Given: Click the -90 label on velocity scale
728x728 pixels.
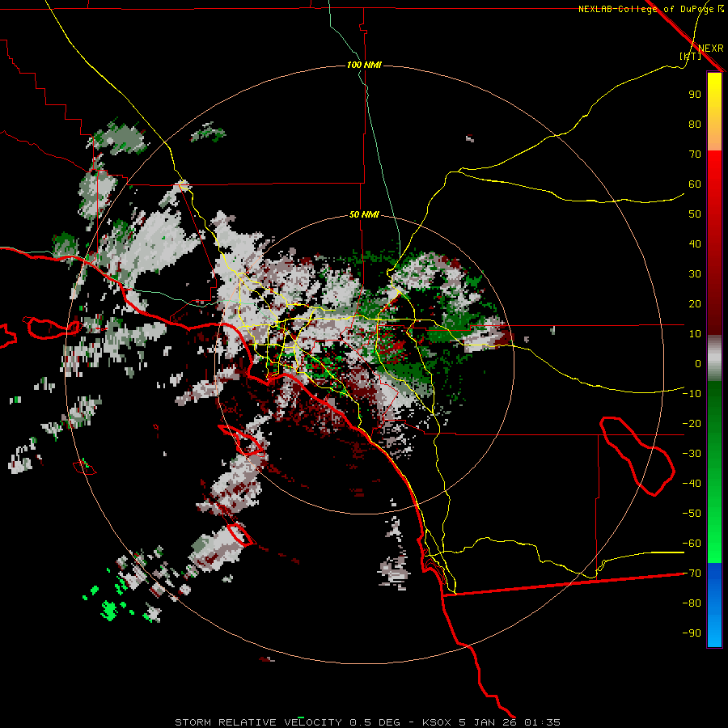Looking at the screenshot, I should 692,633.
